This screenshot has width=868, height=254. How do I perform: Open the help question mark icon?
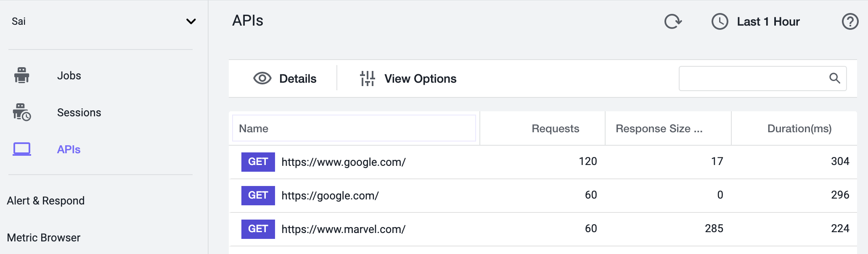point(850,21)
